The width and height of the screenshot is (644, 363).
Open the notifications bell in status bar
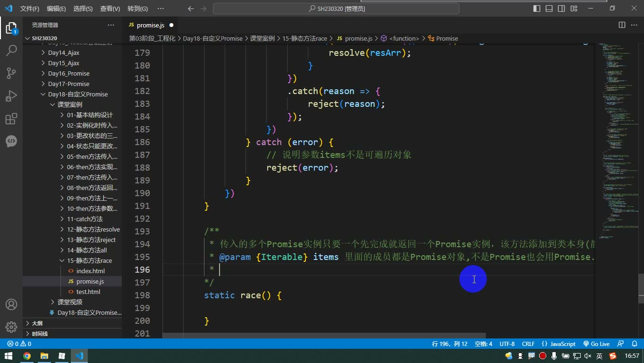(x=634, y=344)
